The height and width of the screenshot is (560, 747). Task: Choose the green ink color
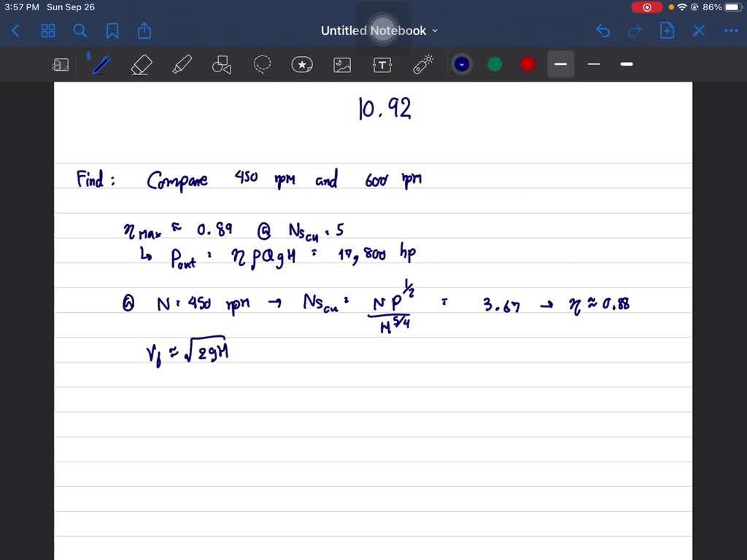point(495,64)
